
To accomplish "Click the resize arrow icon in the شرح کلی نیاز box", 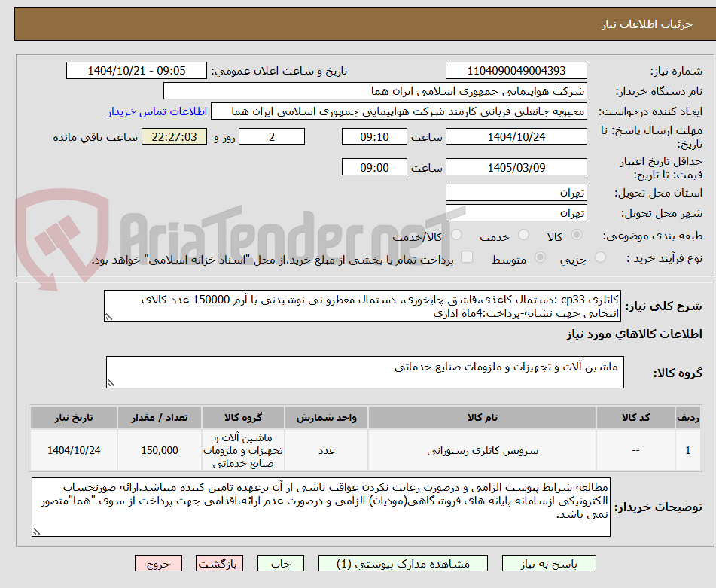I will coord(108,316).
